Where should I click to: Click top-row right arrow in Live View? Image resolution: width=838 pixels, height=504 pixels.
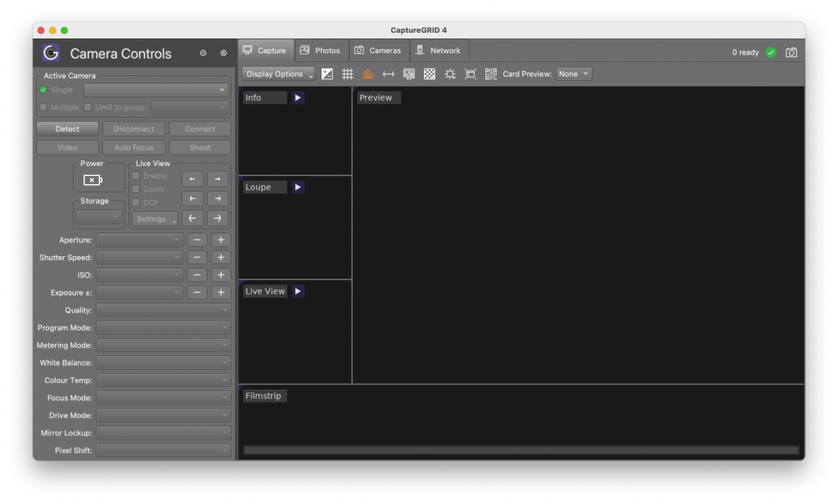218,179
